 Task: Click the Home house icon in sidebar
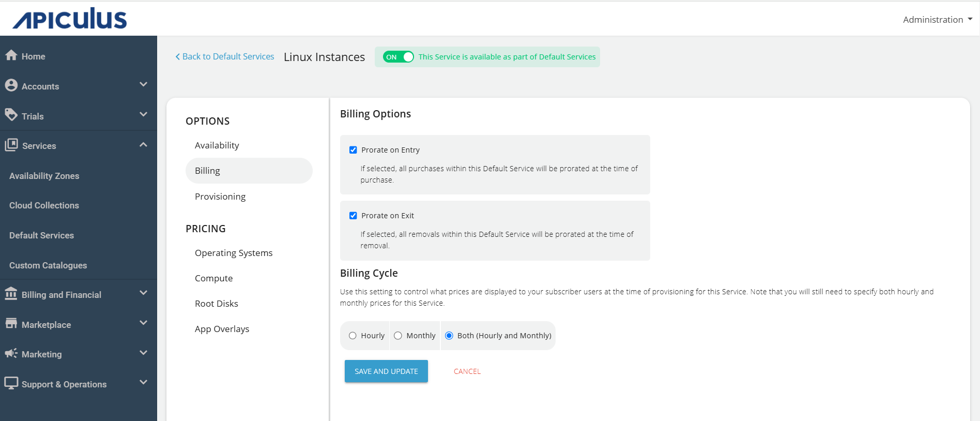(x=11, y=55)
